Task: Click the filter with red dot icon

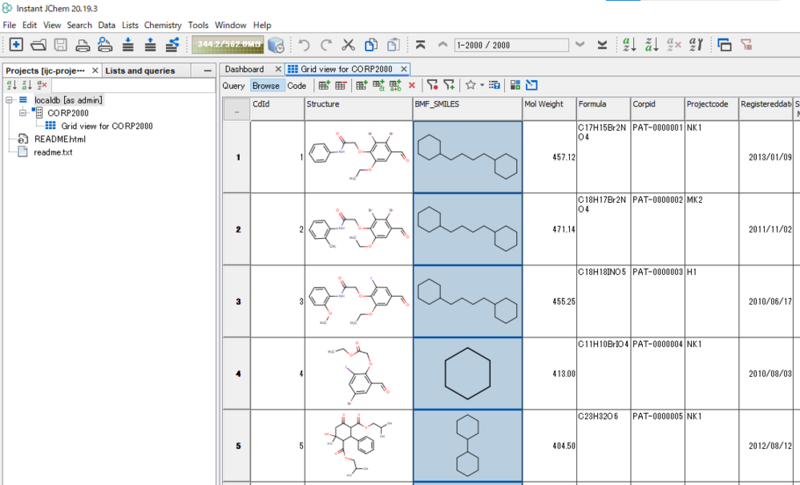Action: tap(432, 85)
